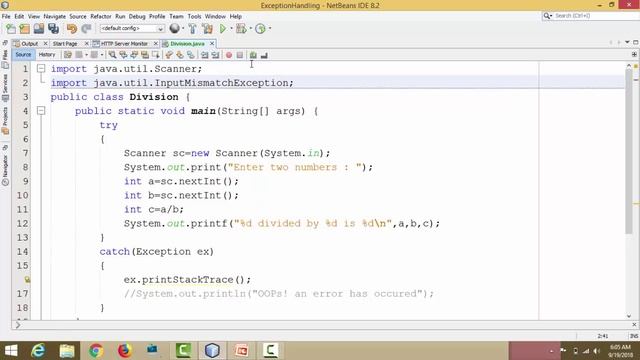Click the scrollbar down arrow in editor
Screen dimensions: 640x360
(x=629, y=316)
